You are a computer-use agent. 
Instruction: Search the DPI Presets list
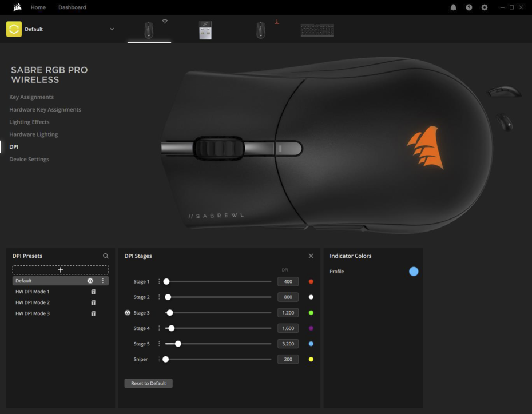[106, 256]
